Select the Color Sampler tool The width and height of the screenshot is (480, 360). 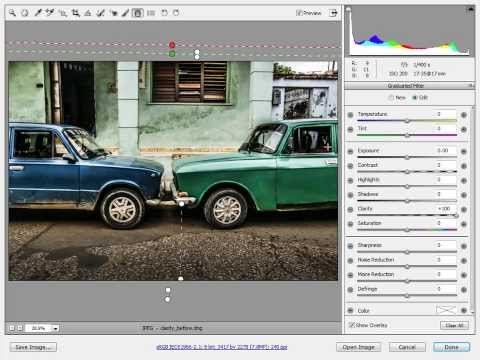click(x=50, y=13)
